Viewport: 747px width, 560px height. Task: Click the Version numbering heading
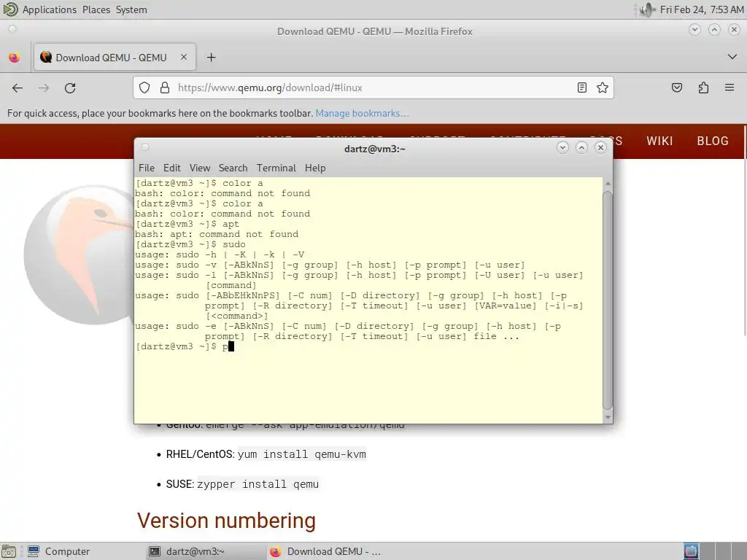point(226,521)
